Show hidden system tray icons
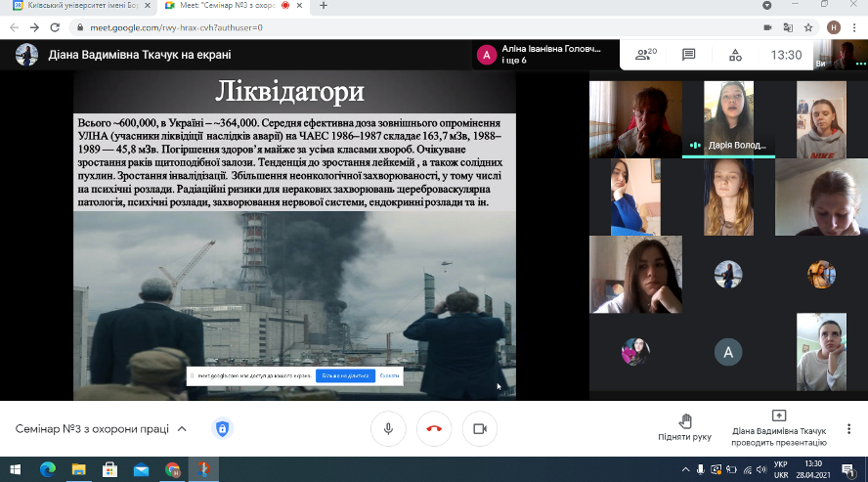868x482 pixels. (685, 470)
